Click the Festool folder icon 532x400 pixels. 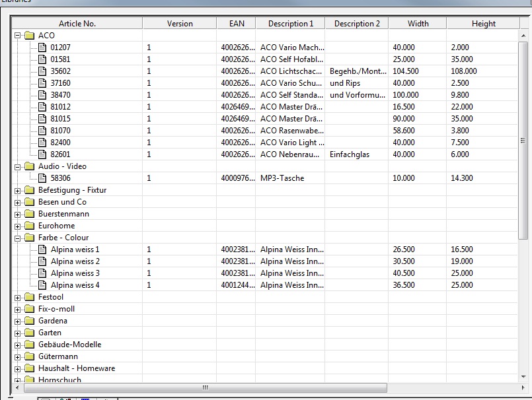[30, 297]
